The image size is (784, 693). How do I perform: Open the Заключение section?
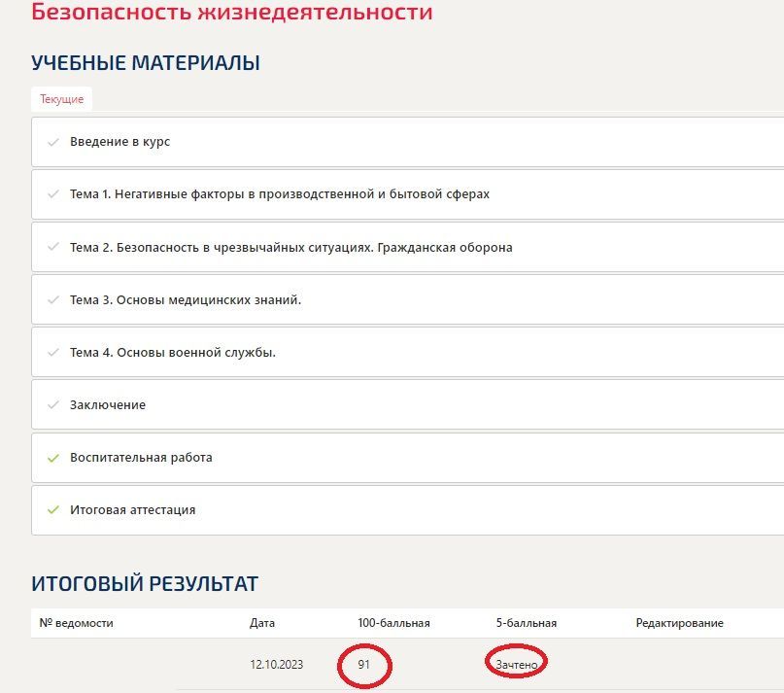click(x=407, y=404)
